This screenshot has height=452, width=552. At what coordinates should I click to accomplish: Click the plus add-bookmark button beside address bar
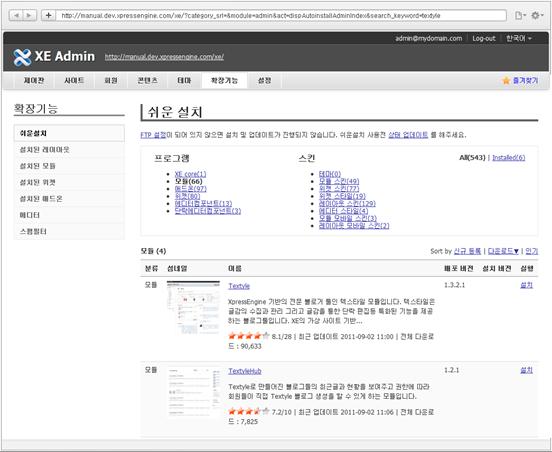click(x=49, y=15)
